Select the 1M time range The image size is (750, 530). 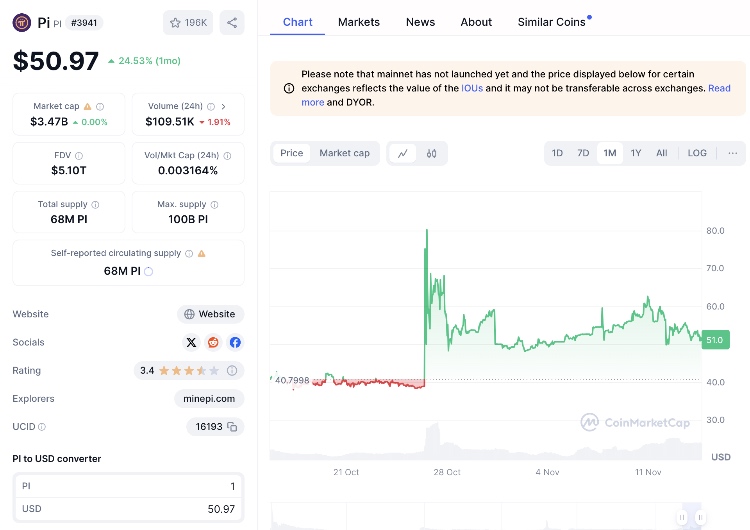(x=610, y=153)
